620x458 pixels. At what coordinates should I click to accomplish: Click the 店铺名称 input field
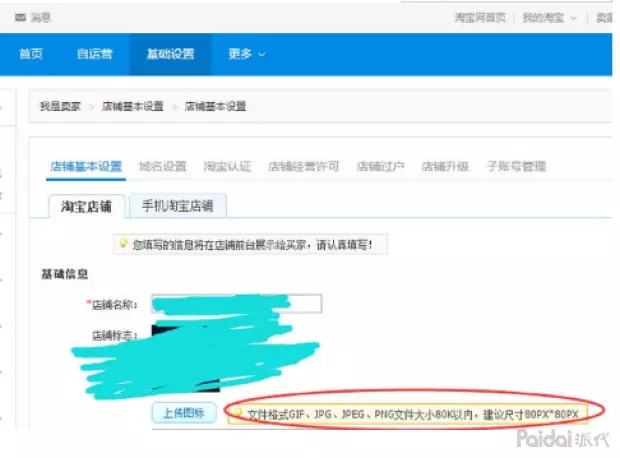click(237, 304)
